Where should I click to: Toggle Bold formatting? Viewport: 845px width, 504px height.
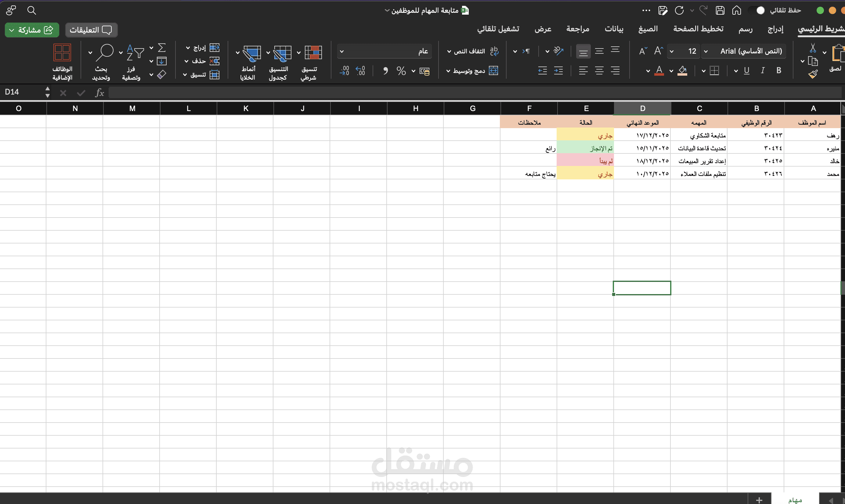point(779,70)
